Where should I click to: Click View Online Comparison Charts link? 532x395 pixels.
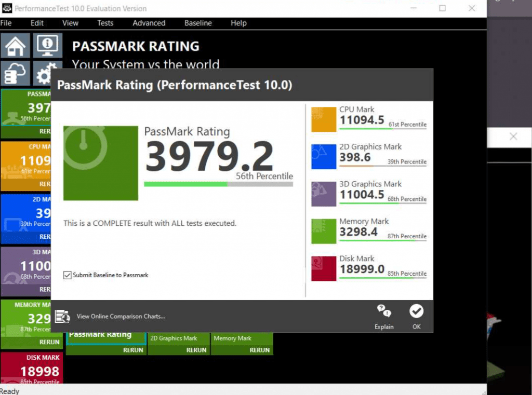tap(121, 316)
